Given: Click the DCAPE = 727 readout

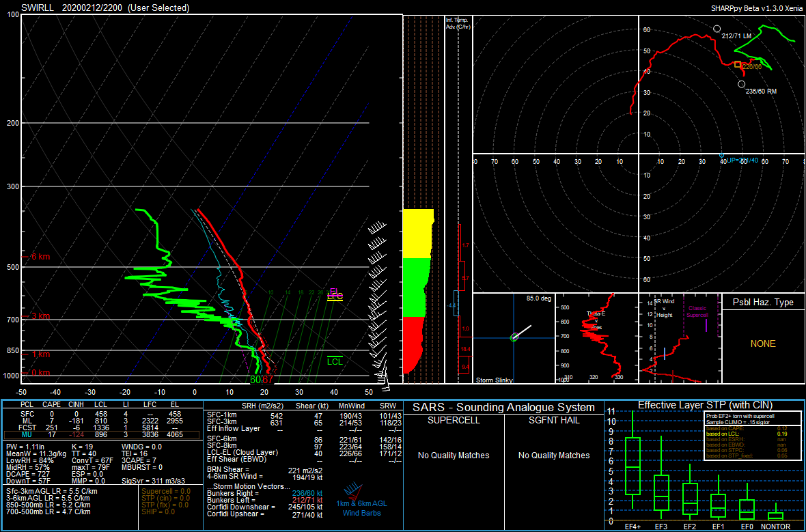Looking at the screenshot, I should tap(27, 474).
